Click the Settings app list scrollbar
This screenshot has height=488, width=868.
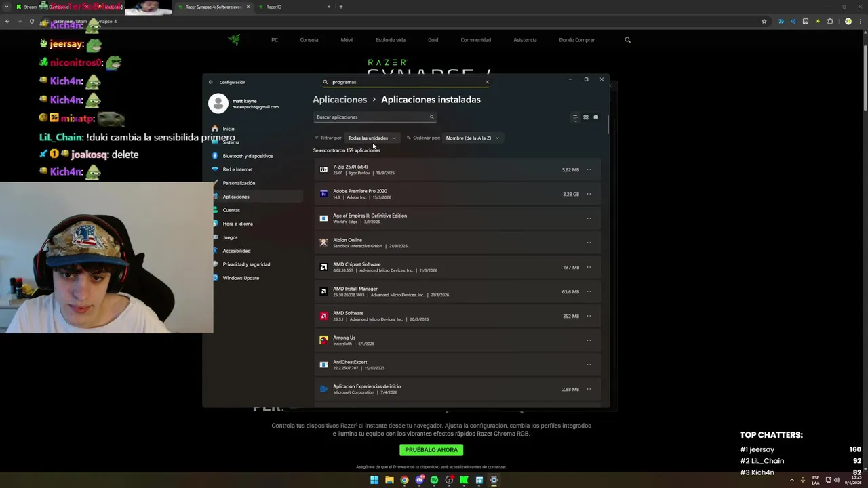(x=608, y=125)
